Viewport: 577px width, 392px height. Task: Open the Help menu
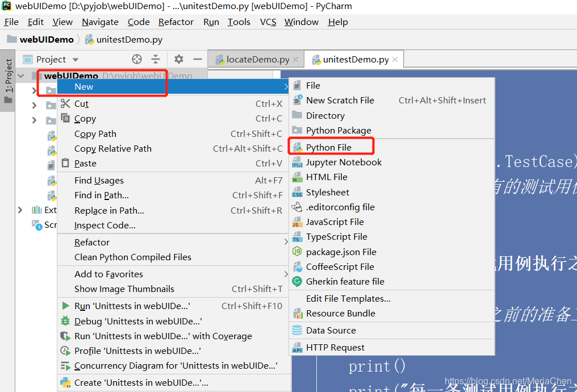point(338,22)
